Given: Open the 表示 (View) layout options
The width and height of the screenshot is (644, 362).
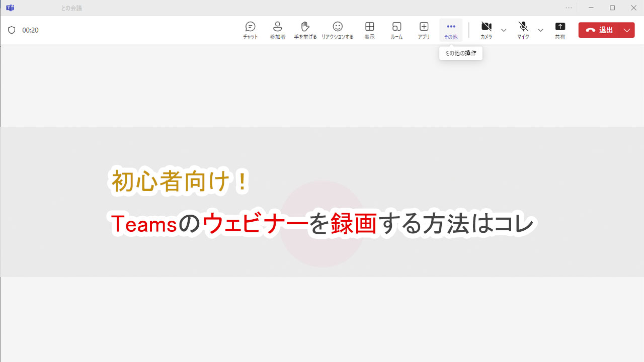Looking at the screenshot, I should (369, 30).
